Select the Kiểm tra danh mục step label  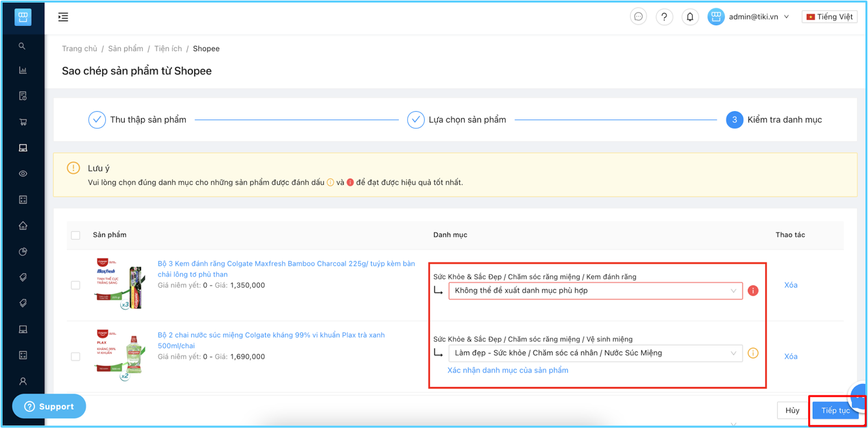click(x=785, y=120)
